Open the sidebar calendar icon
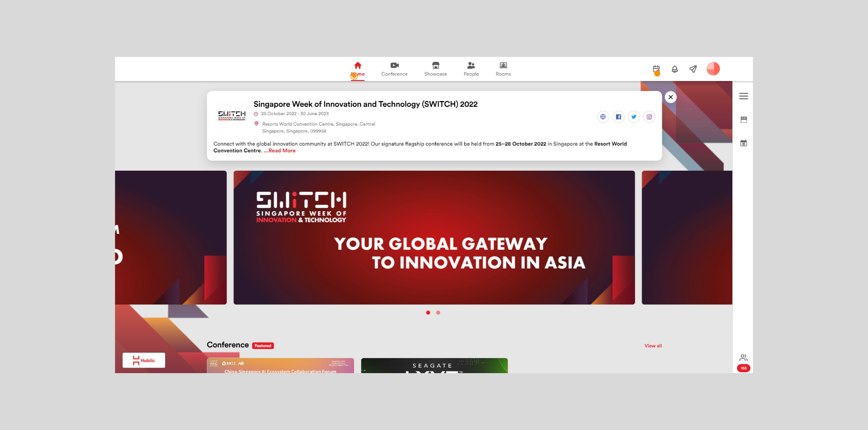The width and height of the screenshot is (868, 430). 743,143
